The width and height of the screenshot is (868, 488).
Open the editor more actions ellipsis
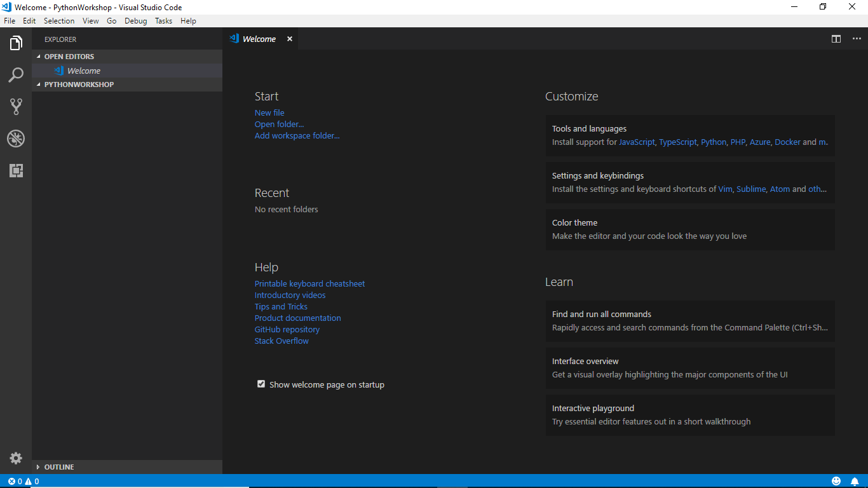click(x=857, y=39)
